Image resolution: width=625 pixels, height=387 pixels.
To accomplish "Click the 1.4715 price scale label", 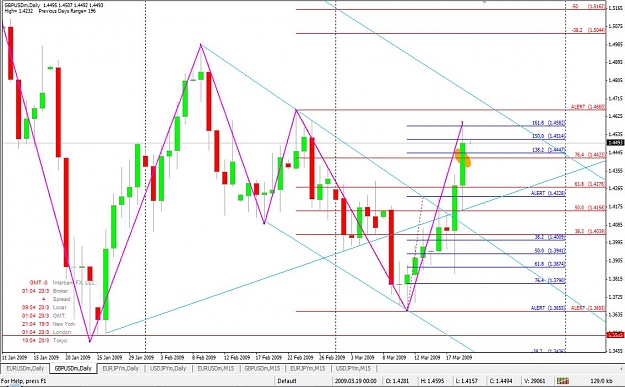I will [x=616, y=98].
